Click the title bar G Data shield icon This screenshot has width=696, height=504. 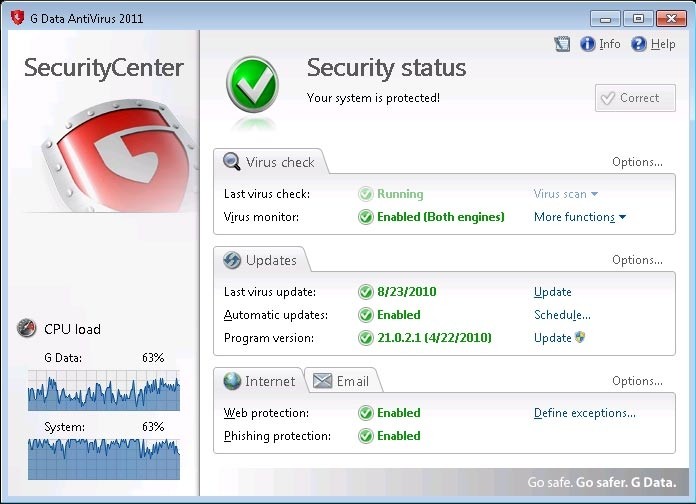click(17, 18)
